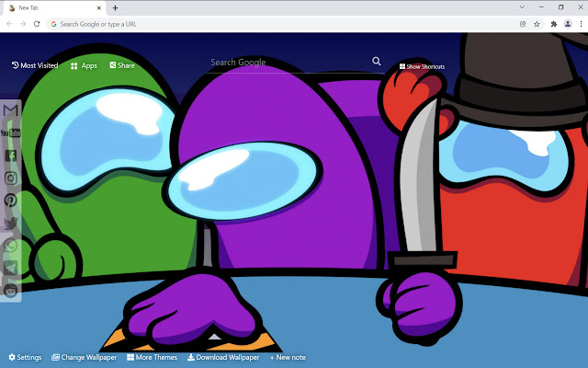Expand the Most Visited list
588x368 pixels.
pyautogui.click(x=35, y=66)
